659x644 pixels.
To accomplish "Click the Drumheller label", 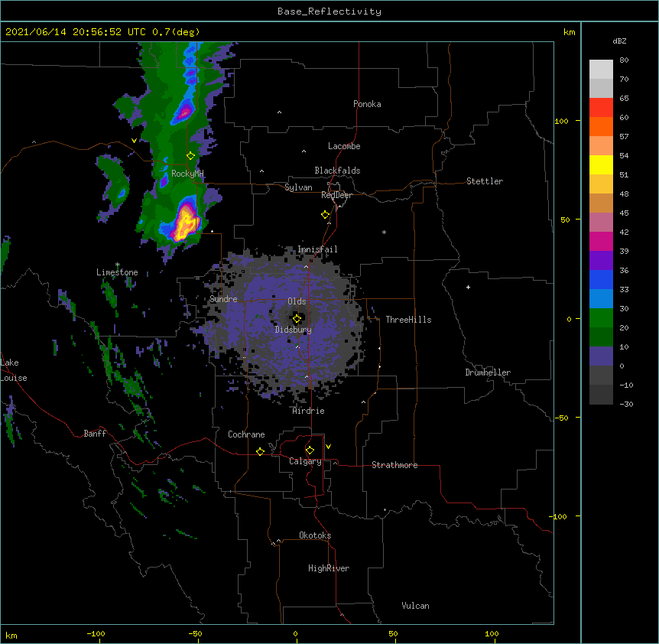I will (488, 372).
